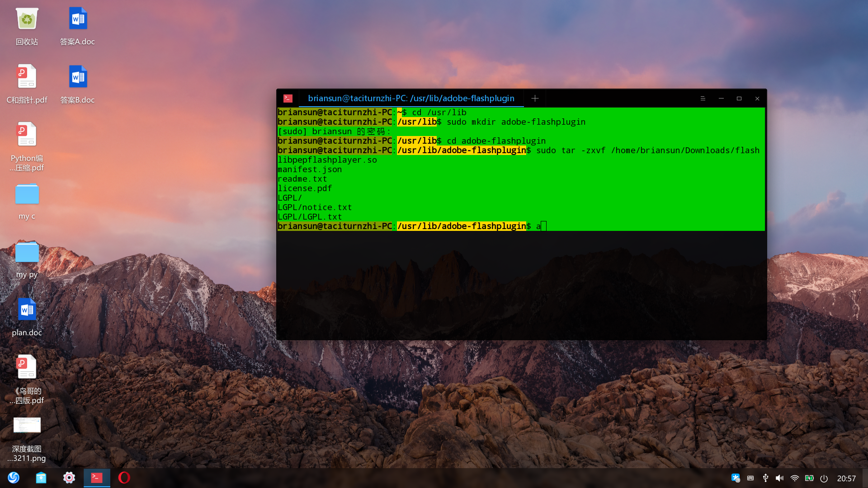
Task: Open system settings gear in the dock
Action: coord(69,478)
